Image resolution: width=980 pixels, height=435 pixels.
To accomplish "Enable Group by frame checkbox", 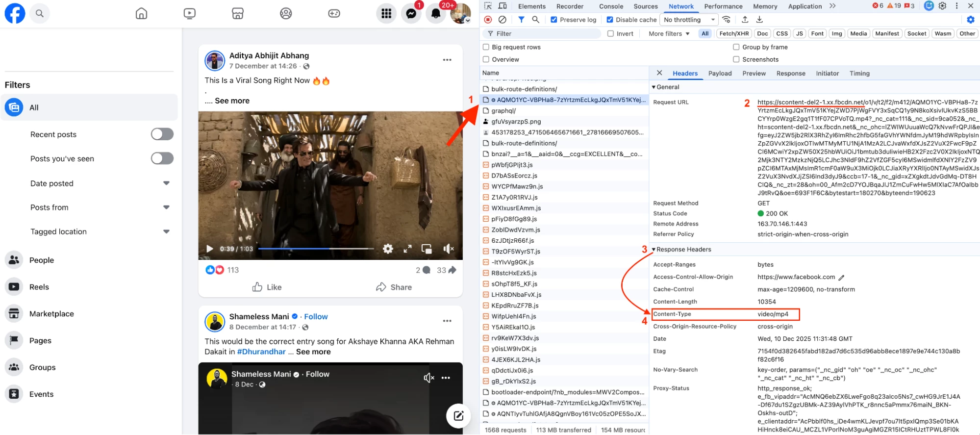I will pos(736,47).
